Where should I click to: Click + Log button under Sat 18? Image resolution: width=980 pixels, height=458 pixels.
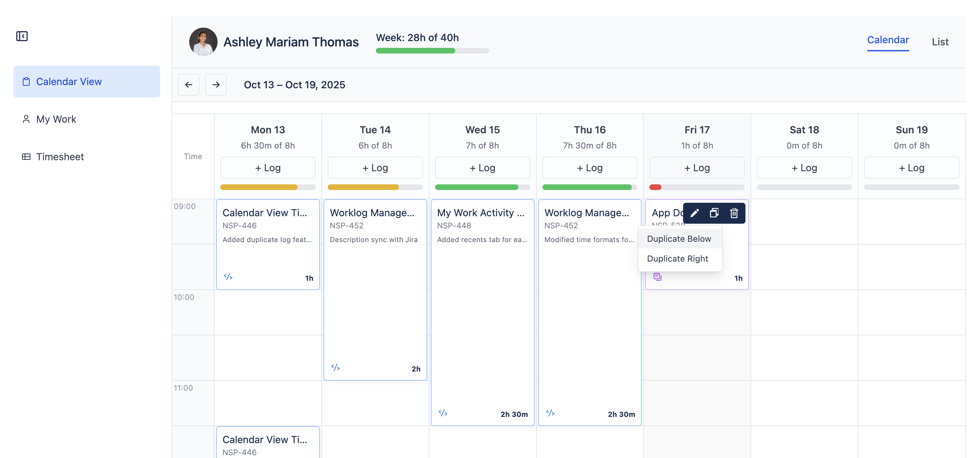804,168
